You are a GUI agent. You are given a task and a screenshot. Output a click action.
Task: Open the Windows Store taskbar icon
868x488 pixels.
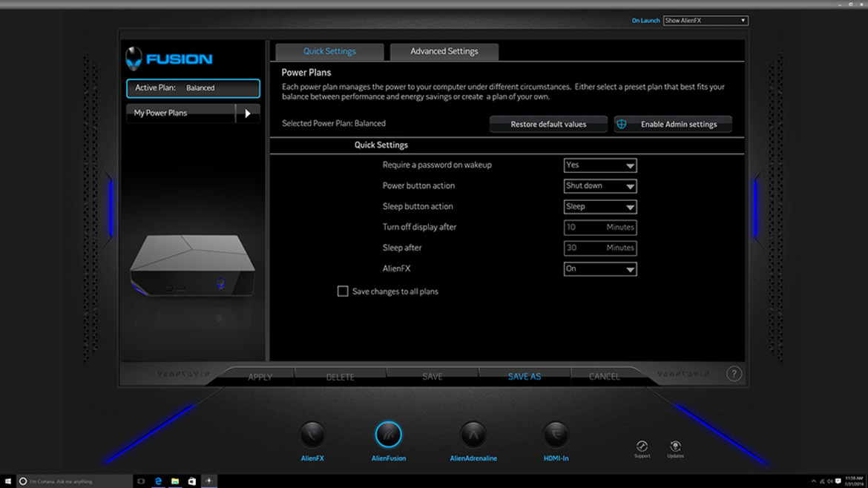(x=191, y=481)
